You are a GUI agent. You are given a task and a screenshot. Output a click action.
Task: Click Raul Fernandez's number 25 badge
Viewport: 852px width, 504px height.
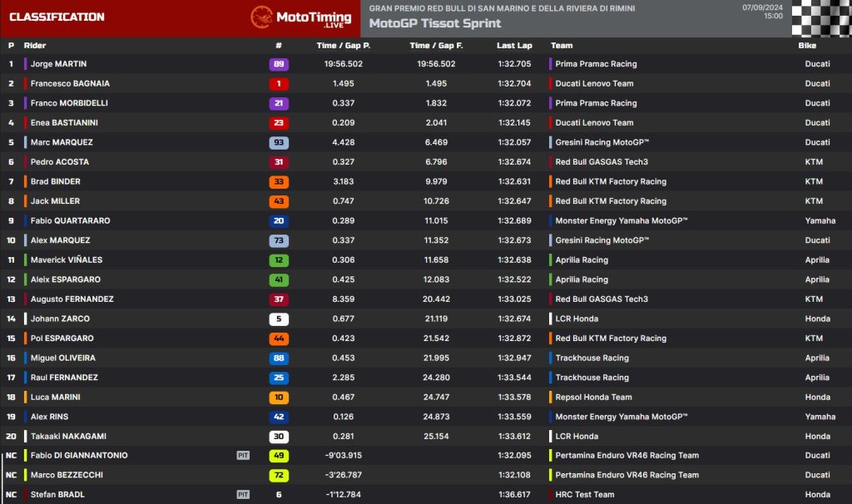(279, 378)
